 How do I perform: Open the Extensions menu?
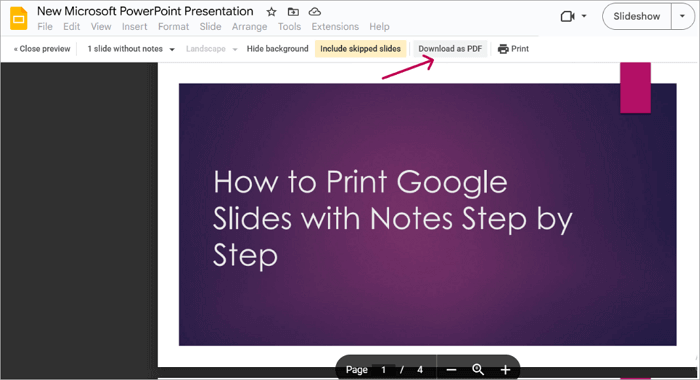point(335,27)
